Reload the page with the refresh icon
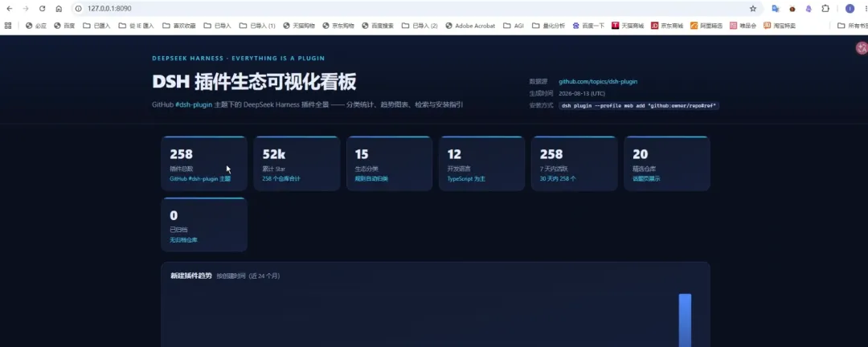This screenshot has height=347, width=868. pos(42,9)
